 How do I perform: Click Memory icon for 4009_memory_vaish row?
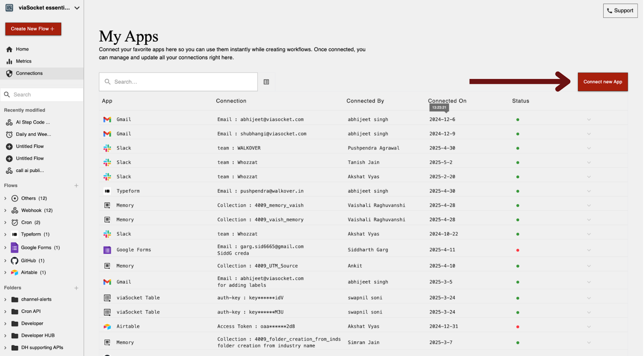107,205
